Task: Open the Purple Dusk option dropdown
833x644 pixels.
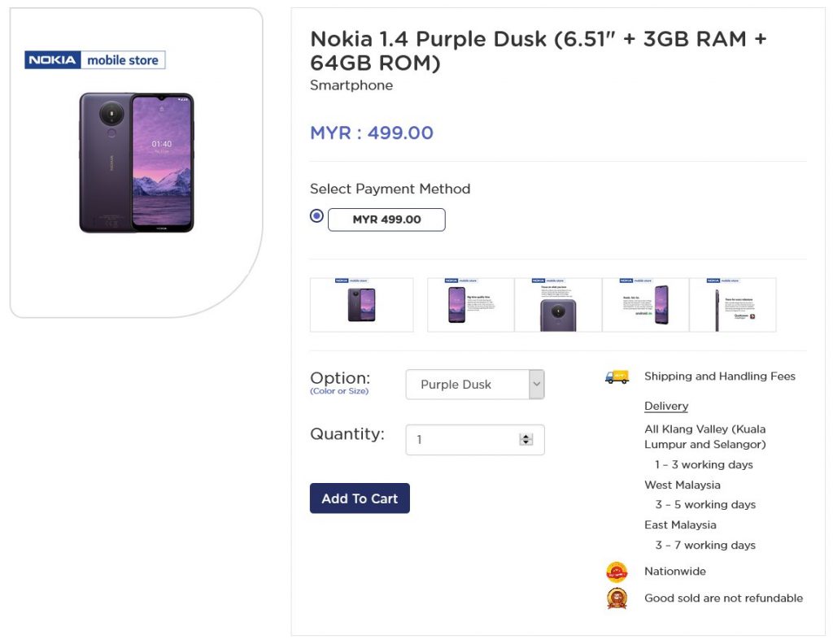Action: click(475, 385)
